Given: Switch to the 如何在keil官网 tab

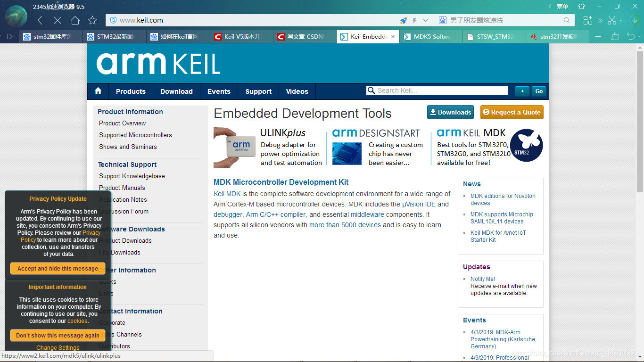Looking at the screenshot, I should coord(178,37).
